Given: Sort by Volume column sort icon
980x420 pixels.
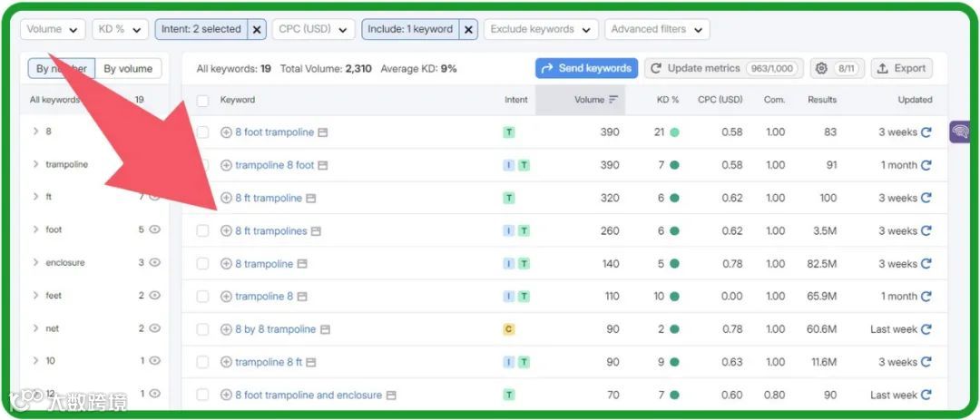Looking at the screenshot, I should [x=613, y=100].
